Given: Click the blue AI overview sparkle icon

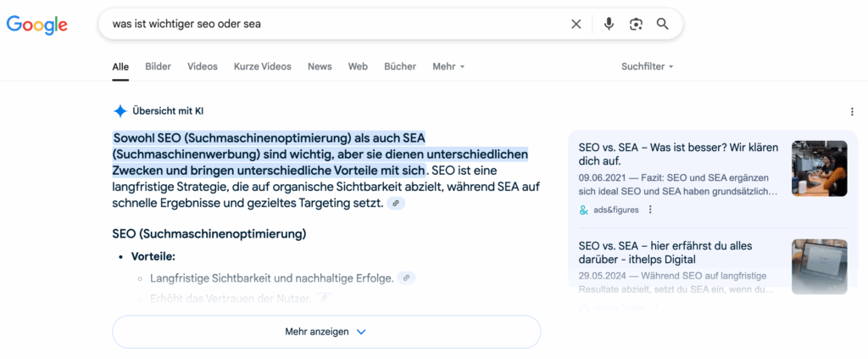Looking at the screenshot, I should pos(120,111).
